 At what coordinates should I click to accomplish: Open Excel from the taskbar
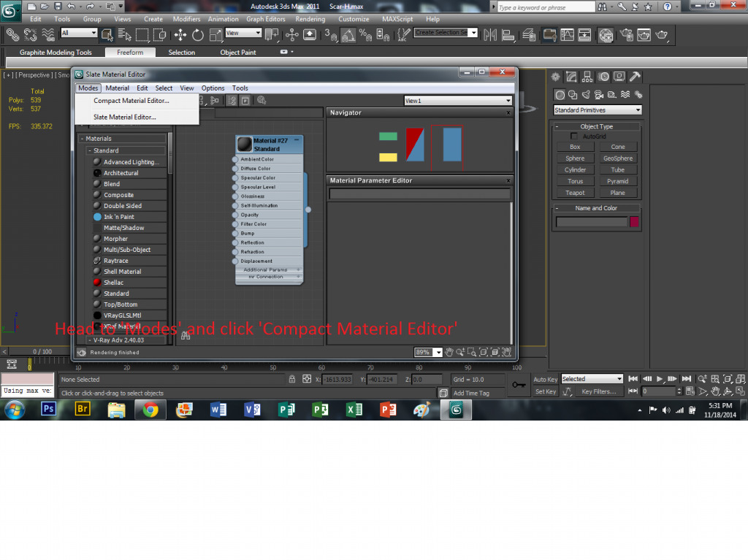(x=354, y=410)
